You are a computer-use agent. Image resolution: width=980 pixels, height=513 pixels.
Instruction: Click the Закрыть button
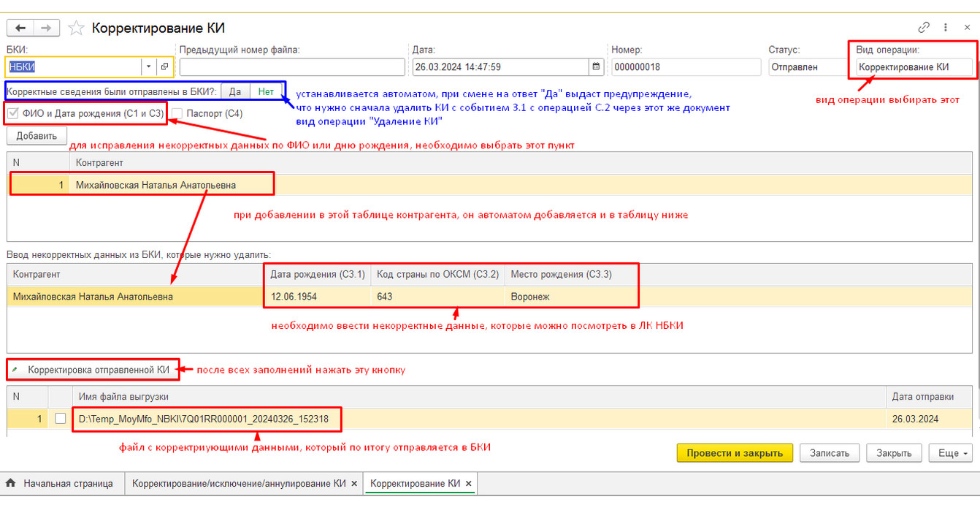894,453
